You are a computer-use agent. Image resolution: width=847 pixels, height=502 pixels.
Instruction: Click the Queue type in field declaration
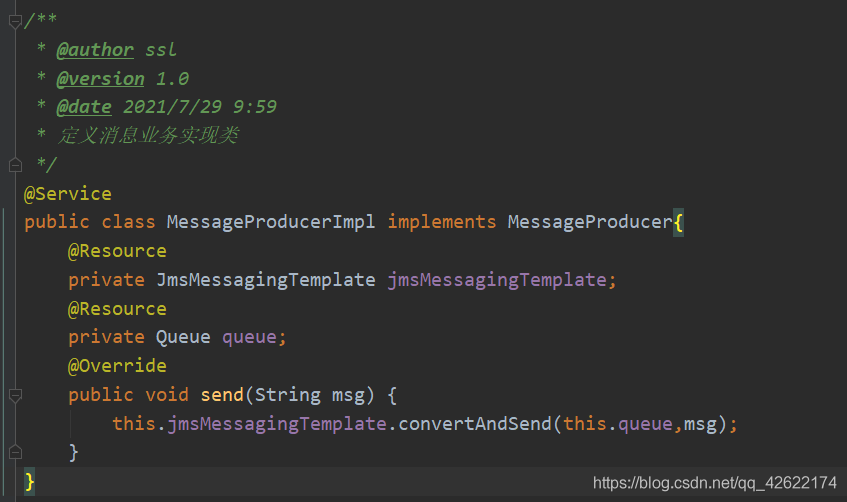tap(183, 337)
